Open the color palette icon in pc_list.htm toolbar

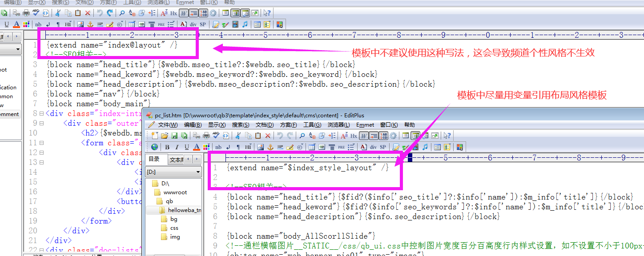click(206, 147)
